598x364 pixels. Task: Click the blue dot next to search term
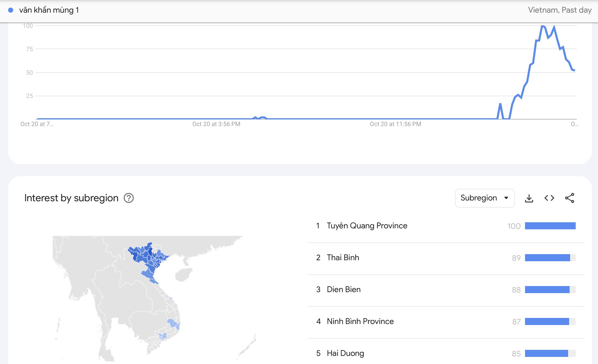pyautogui.click(x=11, y=10)
